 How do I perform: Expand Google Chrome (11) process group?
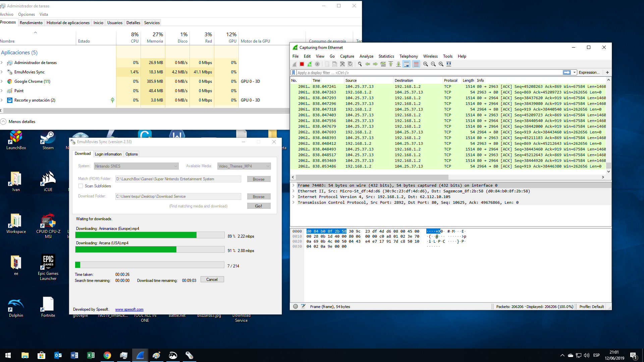click(2, 81)
